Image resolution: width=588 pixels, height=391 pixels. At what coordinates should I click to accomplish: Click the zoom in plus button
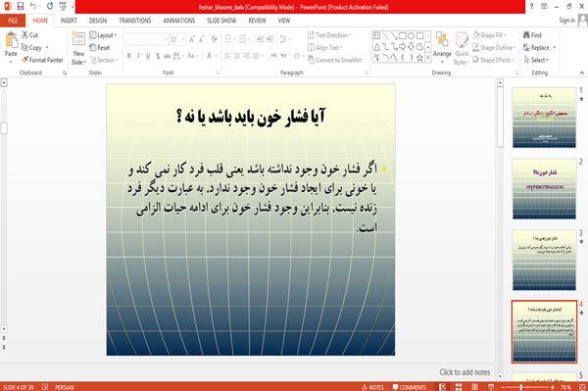pyautogui.click(x=553, y=387)
